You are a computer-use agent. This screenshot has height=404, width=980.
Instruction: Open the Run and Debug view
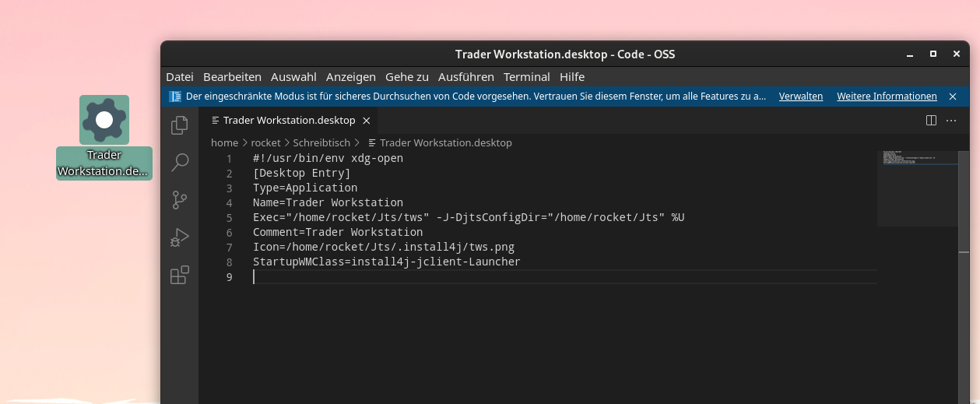(x=180, y=237)
